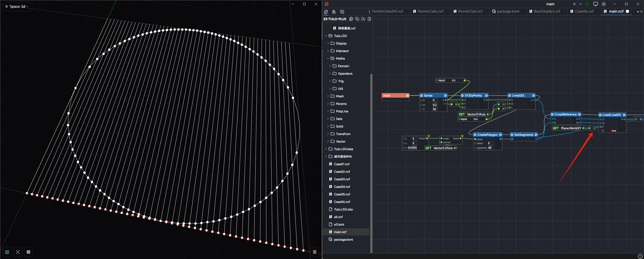
Task: Switch to the Case06.ncf tab
Action: [x=584, y=11]
